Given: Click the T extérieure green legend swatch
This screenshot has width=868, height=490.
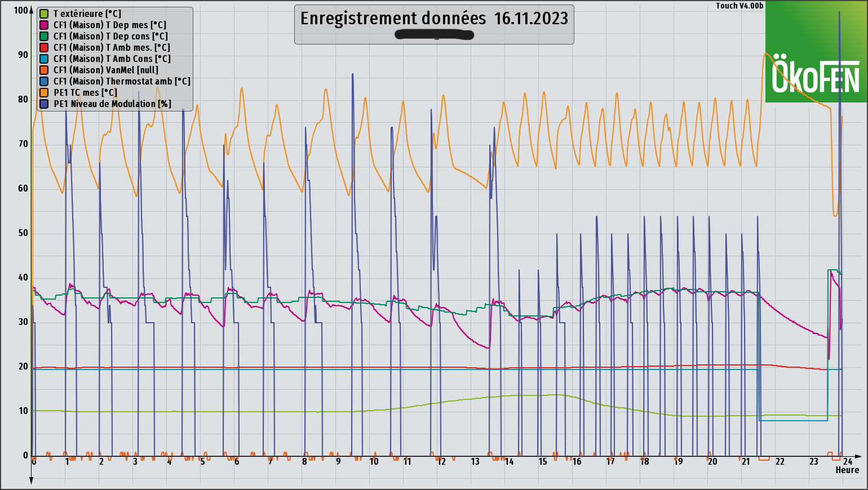Looking at the screenshot, I should click(x=44, y=14).
